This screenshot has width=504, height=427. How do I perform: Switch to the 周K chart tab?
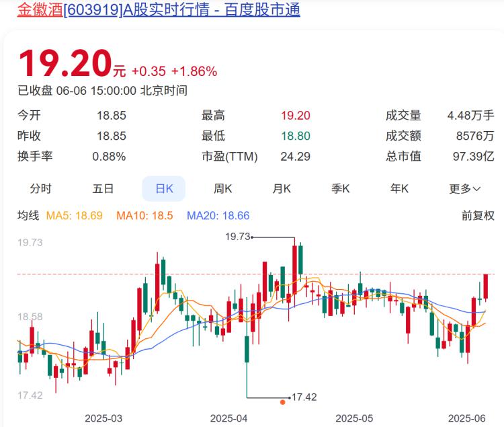[x=222, y=188]
